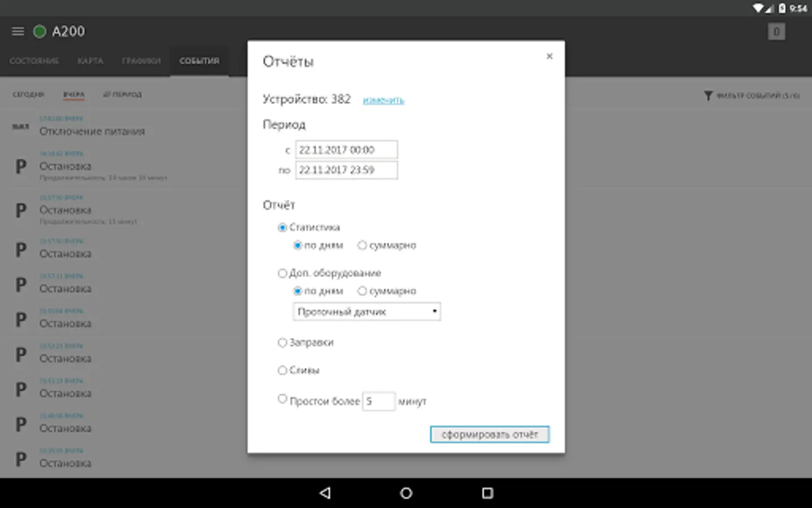Select the Простои более report option
Image resolution: width=812 pixels, height=508 pixels.
click(x=283, y=398)
